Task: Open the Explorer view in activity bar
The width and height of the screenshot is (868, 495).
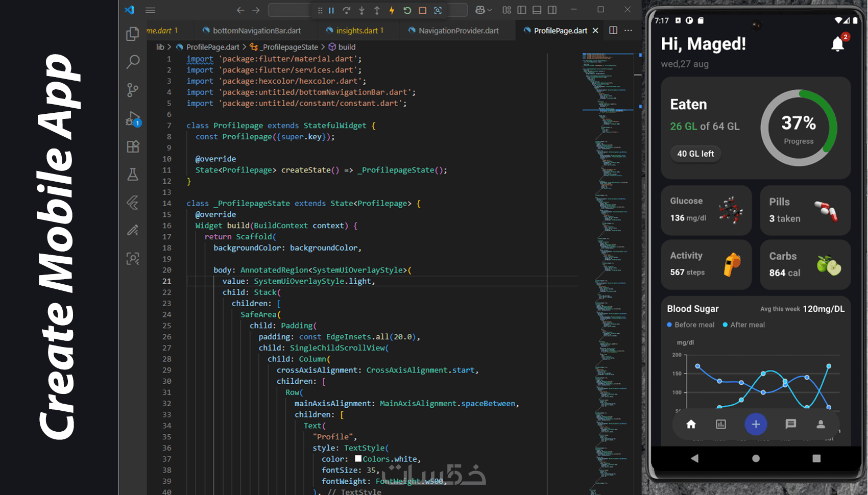Action: [x=133, y=34]
